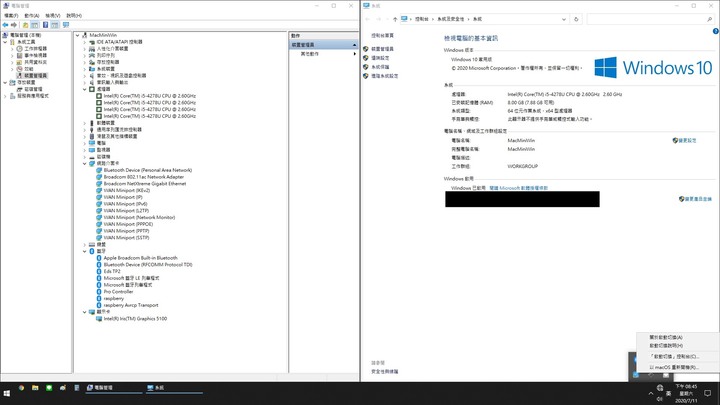Click the search box in System window
720x405 pixels.
(x=650, y=19)
